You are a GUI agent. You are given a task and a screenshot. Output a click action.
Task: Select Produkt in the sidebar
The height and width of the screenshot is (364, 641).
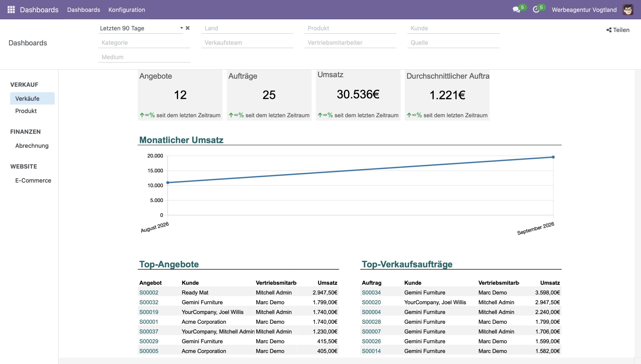coord(26,111)
